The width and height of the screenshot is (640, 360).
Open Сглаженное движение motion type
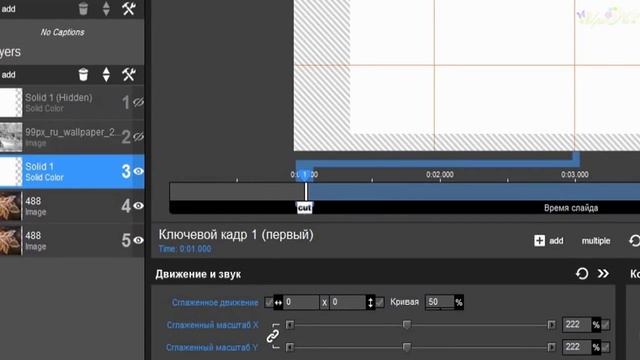215,302
